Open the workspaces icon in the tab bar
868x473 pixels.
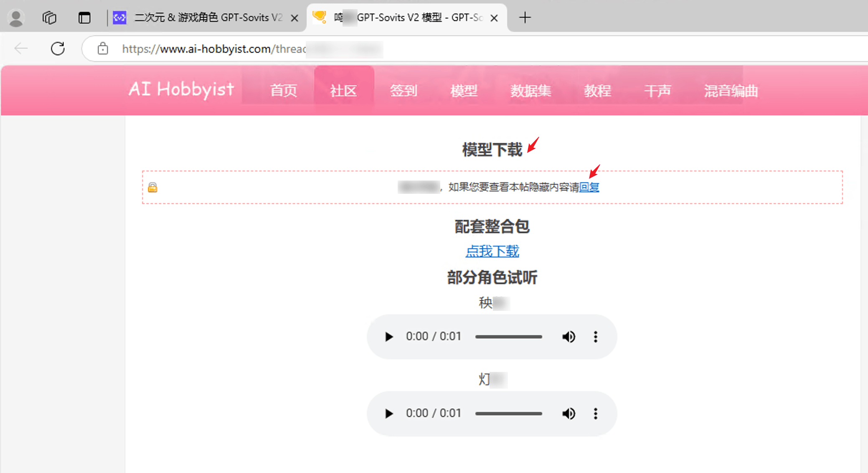coord(49,18)
